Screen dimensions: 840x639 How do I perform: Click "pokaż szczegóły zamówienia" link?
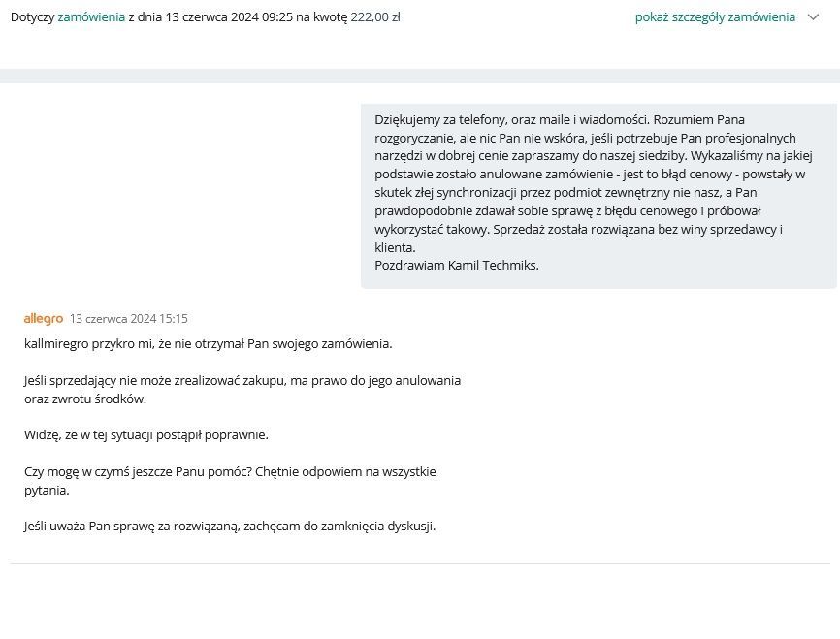[x=715, y=17]
